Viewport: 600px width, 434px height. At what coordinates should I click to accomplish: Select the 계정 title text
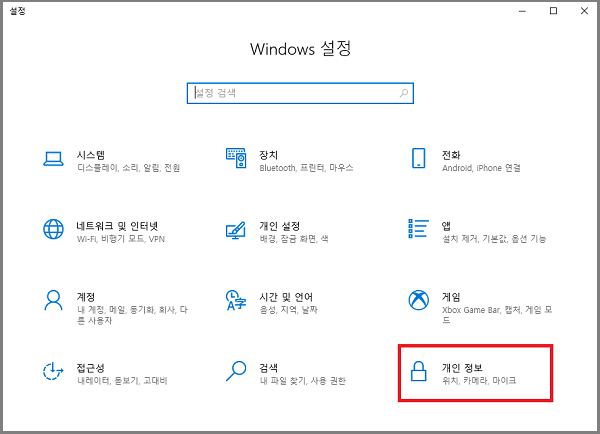point(86,297)
